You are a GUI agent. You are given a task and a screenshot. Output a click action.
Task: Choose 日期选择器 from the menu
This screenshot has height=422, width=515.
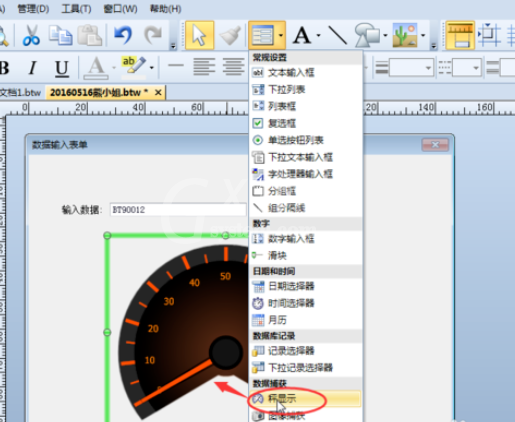[x=305, y=286]
